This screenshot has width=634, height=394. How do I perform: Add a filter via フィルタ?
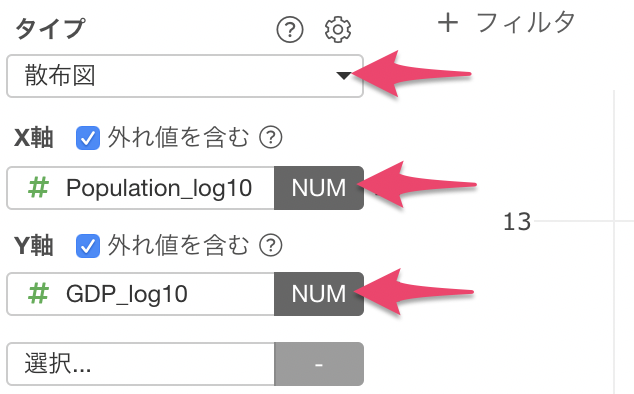pos(506,23)
